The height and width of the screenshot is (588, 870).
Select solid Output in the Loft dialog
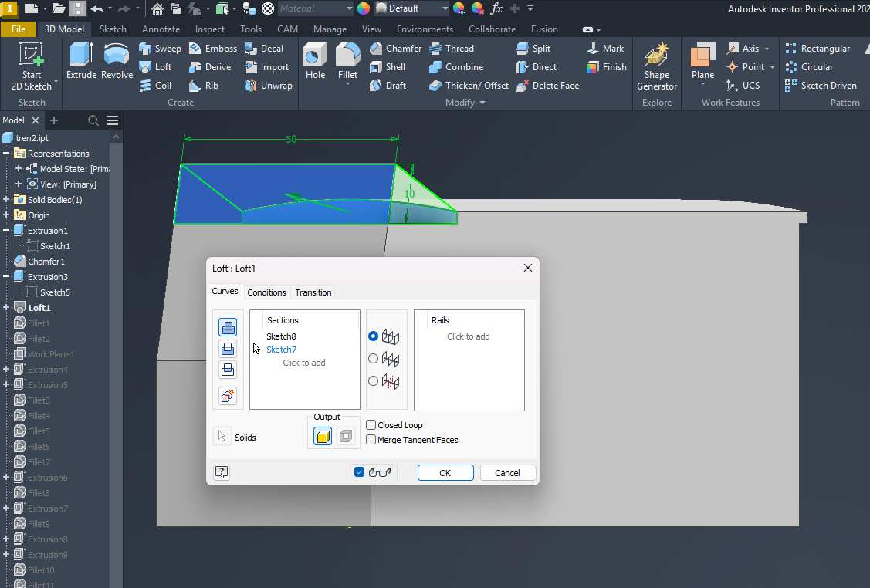click(x=322, y=436)
